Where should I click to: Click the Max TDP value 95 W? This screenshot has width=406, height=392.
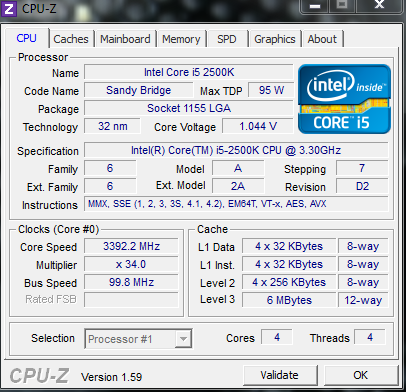271,90
